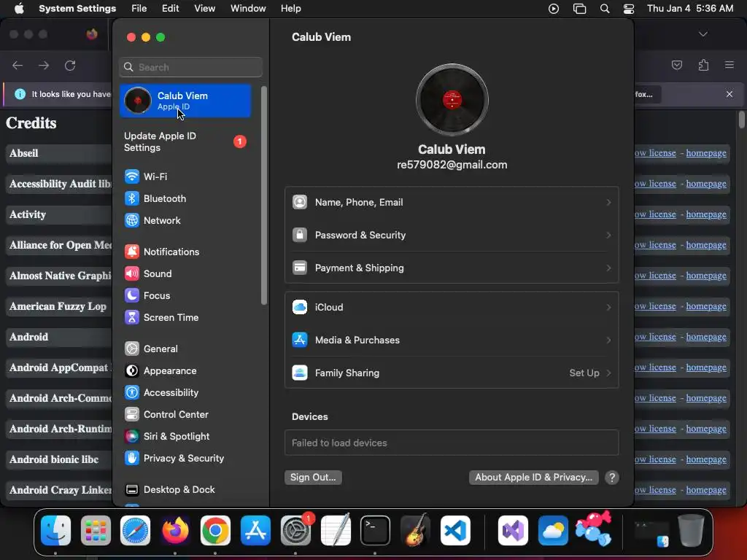Open Sound settings in sidebar

(x=147, y=274)
